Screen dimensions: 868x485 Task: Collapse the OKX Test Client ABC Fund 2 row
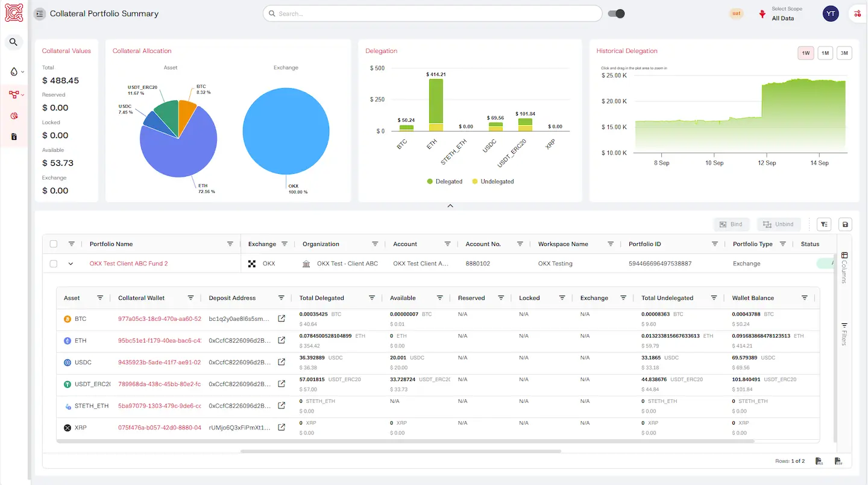coord(71,264)
